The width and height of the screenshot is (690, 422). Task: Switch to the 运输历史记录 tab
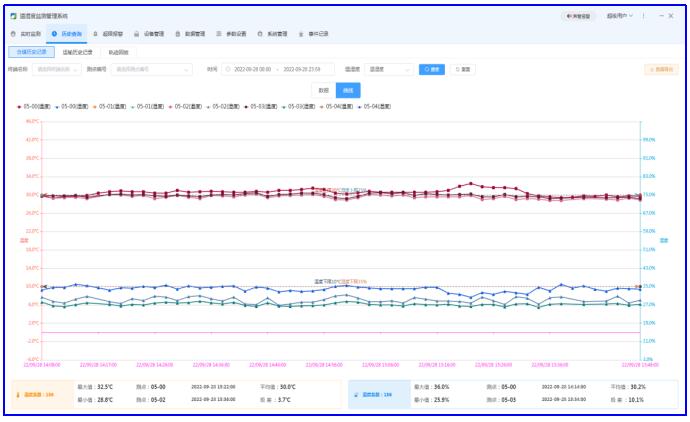click(78, 51)
